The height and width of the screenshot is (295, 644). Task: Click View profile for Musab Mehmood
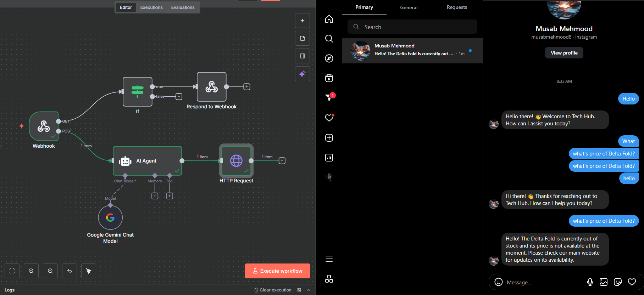coord(564,53)
